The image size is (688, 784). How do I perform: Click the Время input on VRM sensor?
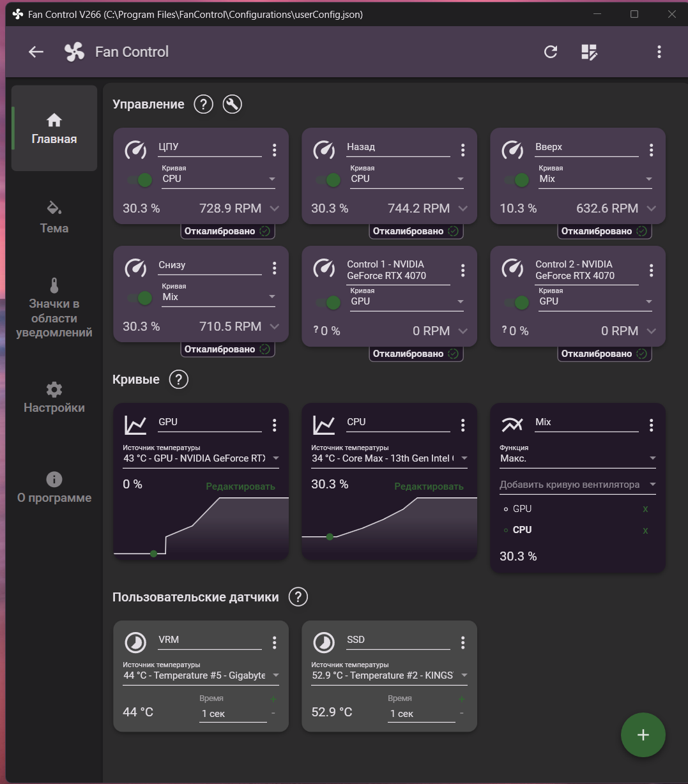pyautogui.click(x=233, y=714)
